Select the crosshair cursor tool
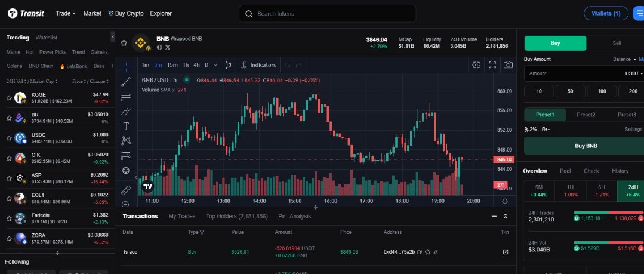Image resolution: width=644 pixels, height=274 pixels. [126, 67]
